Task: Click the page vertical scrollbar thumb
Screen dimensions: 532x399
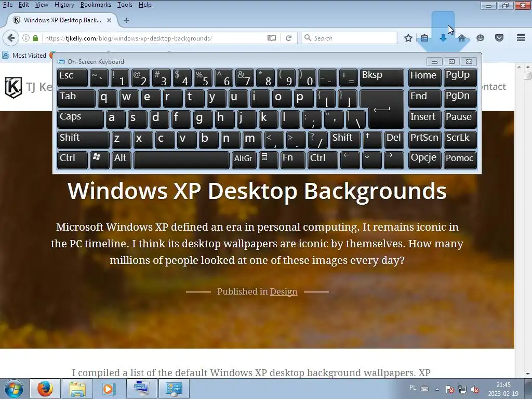Action: (527, 76)
